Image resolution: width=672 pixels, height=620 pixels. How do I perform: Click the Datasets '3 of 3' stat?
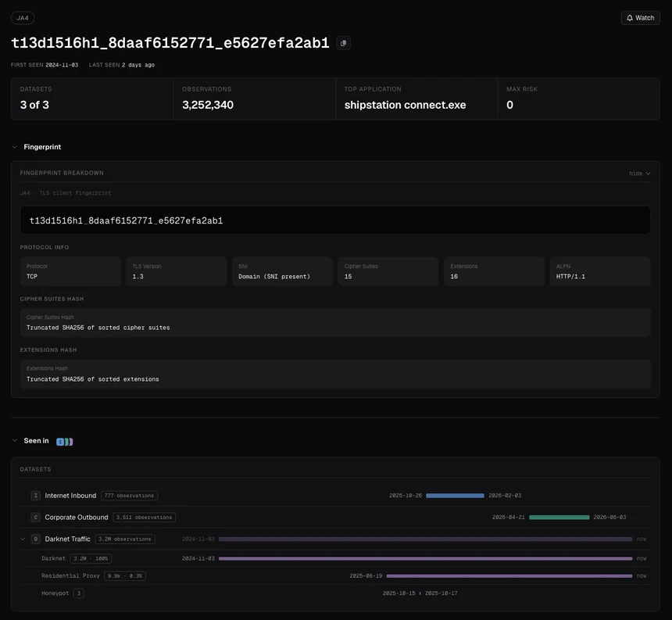pos(34,105)
